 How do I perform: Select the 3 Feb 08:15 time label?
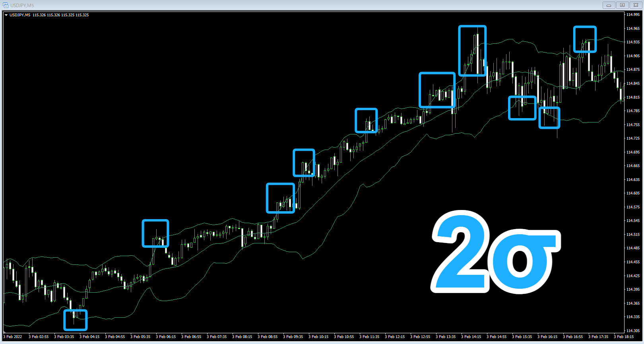[242, 337]
